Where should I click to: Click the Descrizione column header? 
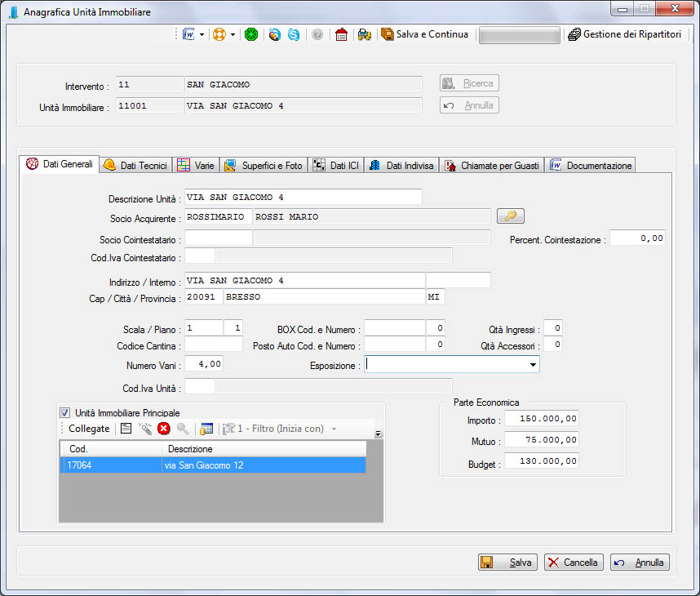pyautogui.click(x=264, y=448)
